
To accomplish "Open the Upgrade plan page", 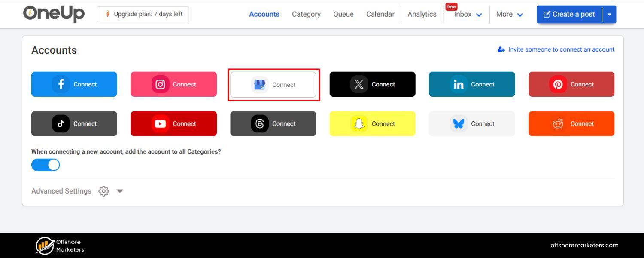I will [x=143, y=14].
